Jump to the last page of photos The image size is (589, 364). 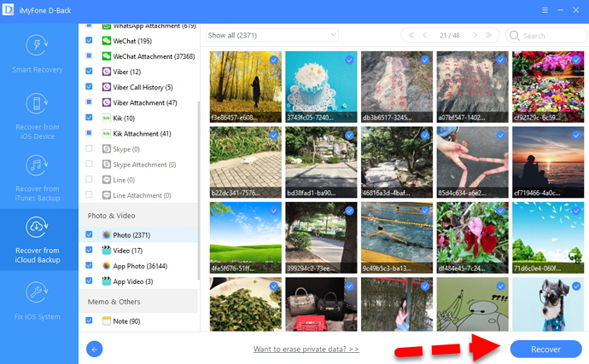tap(488, 36)
